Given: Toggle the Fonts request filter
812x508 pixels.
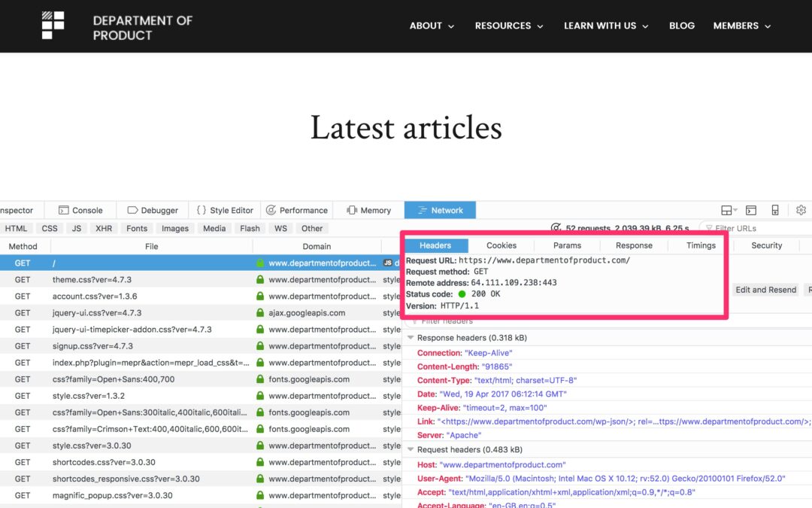Looking at the screenshot, I should click(x=137, y=228).
